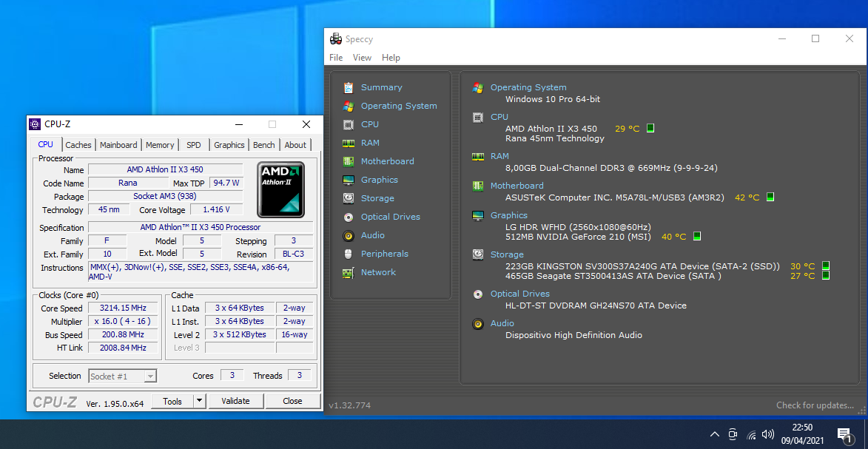Click the HL-DT-ST DVDRAM GH24NS70 ATA Device text
Image resolution: width=868 pixels, height=449 pixels.
(x=596, y=305)
